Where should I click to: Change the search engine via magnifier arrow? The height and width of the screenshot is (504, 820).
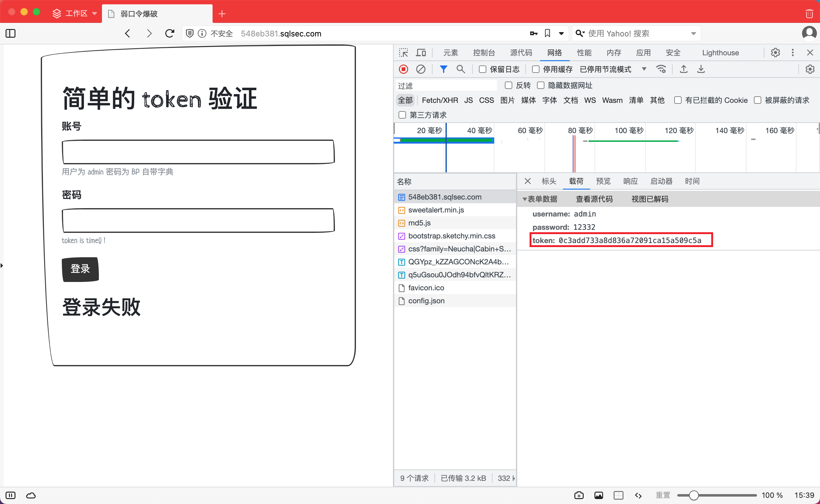580,33
